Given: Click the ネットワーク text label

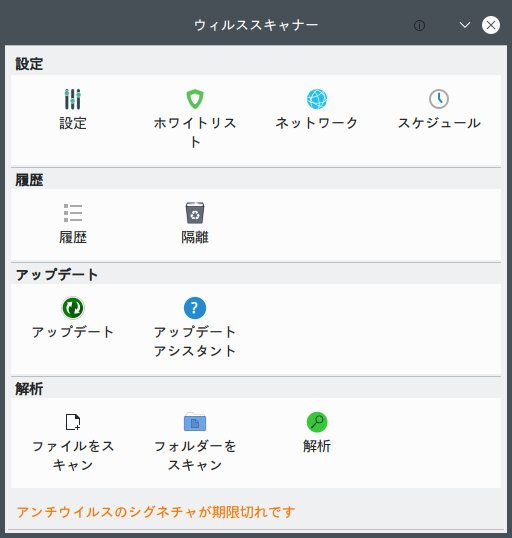Looking at the screenshot, I should [x=317, y=123].
